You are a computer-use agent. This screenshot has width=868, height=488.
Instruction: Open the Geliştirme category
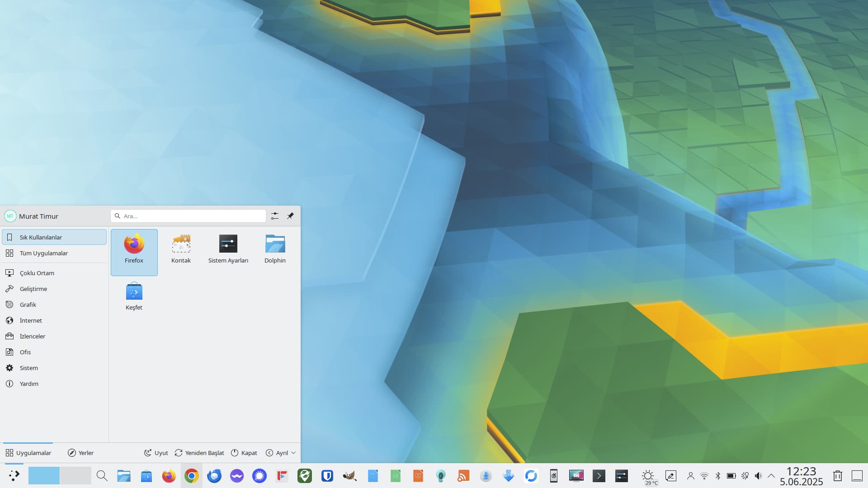pos(54,289)
